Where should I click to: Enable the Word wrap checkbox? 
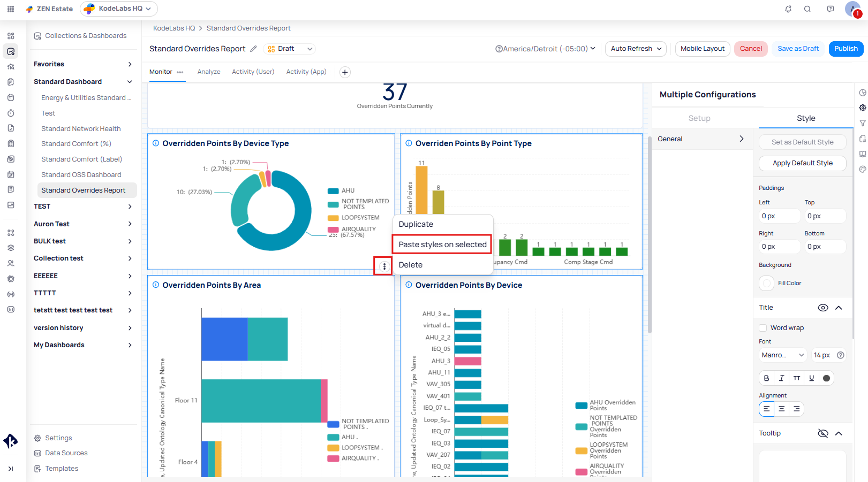click(x=763, y=328)
